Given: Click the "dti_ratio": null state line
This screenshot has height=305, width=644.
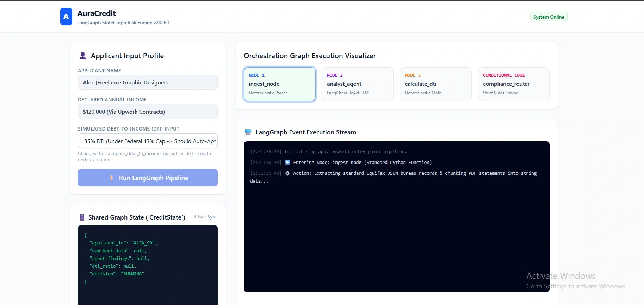Looking at the screenshot, I should (x=113, y=266).
